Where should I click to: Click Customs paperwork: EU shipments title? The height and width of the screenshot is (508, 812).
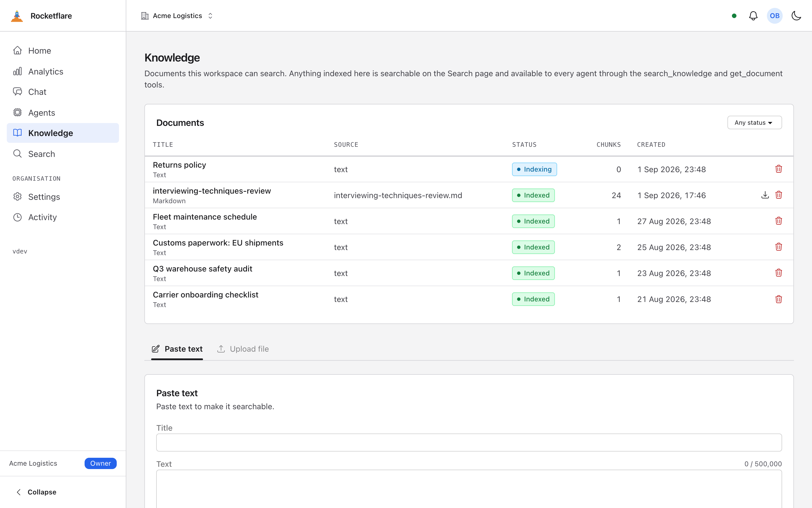coord(218,243)
